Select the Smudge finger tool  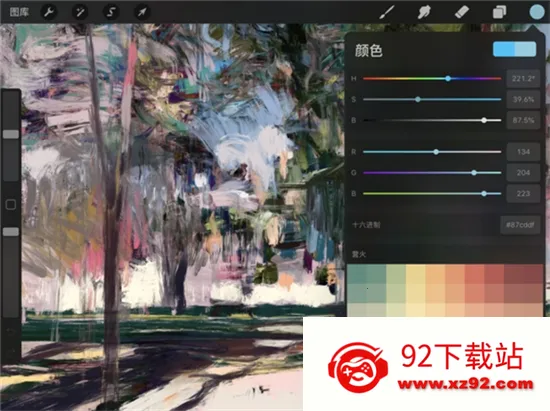pos(424,12)
